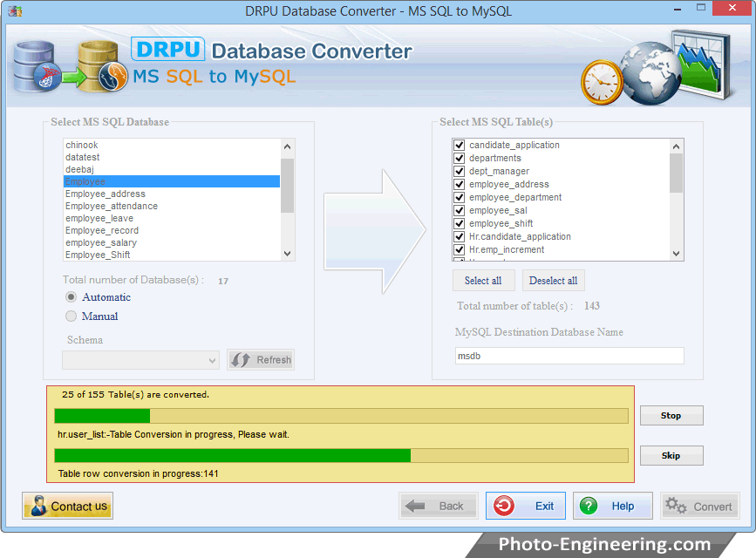
Task: Click the database cylinders logo icon
Action: point(70,66)
